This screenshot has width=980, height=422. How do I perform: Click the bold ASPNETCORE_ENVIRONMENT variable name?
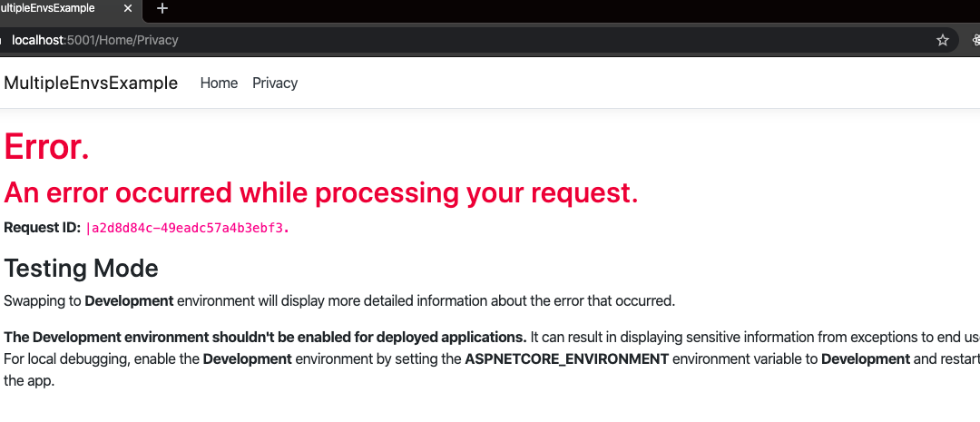566,358
